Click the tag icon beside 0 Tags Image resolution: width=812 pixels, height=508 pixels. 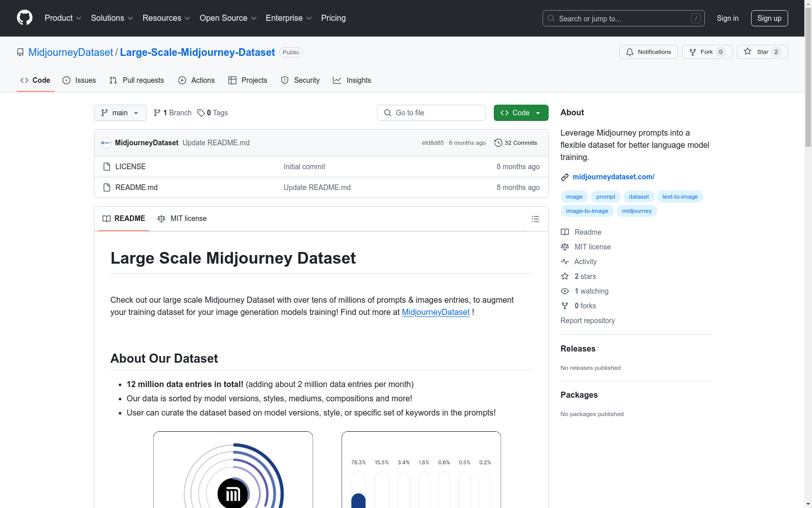(x=201, y=113)
